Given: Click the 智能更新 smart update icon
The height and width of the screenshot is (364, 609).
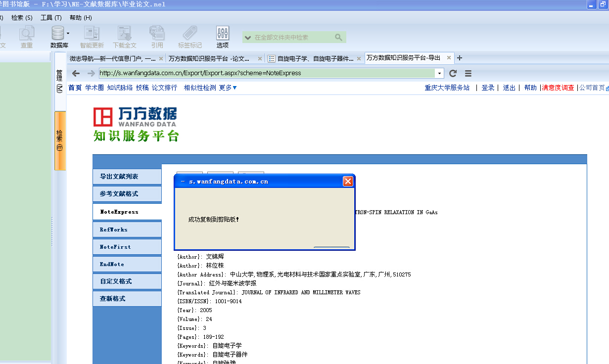Looking at the screenshot, I should click(x=92, y=37).
